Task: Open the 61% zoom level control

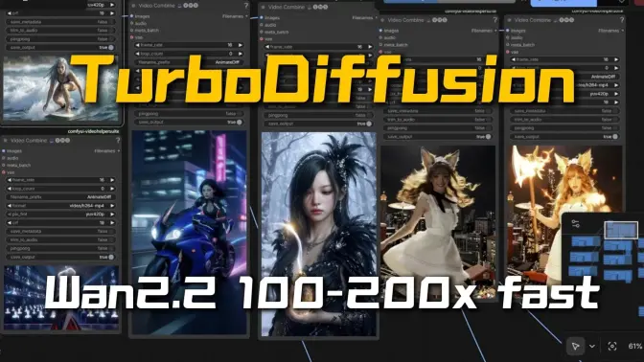Action: tap(635, 347)
